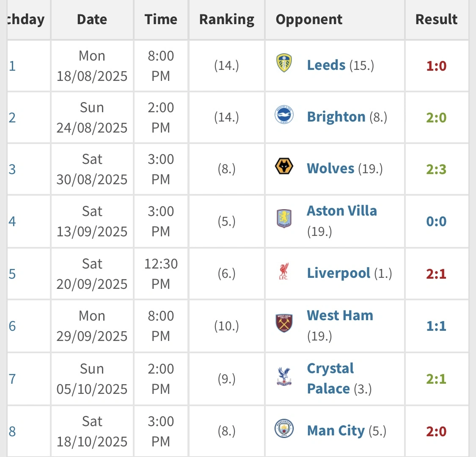
Task: Open the Crystal Palace team link
Action: 330,378
